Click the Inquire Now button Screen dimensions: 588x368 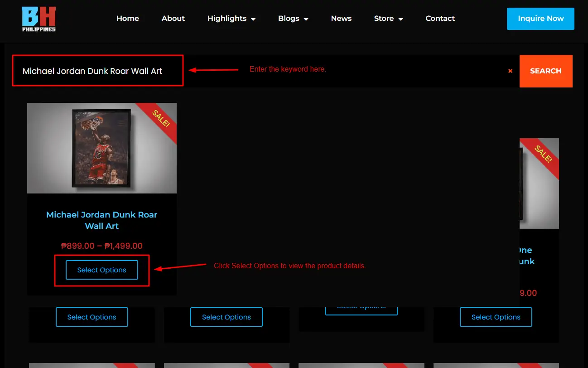click(x=540, y=19)
